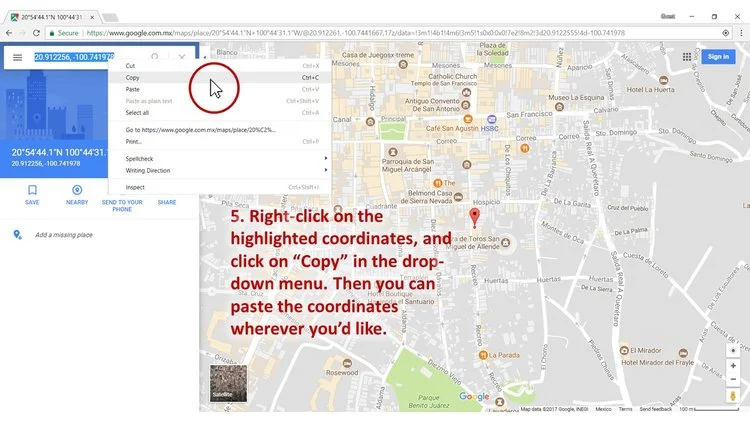Click Hotel Mirador del Frayle marker
The image size is (750, 422).
tap(683, 354)
